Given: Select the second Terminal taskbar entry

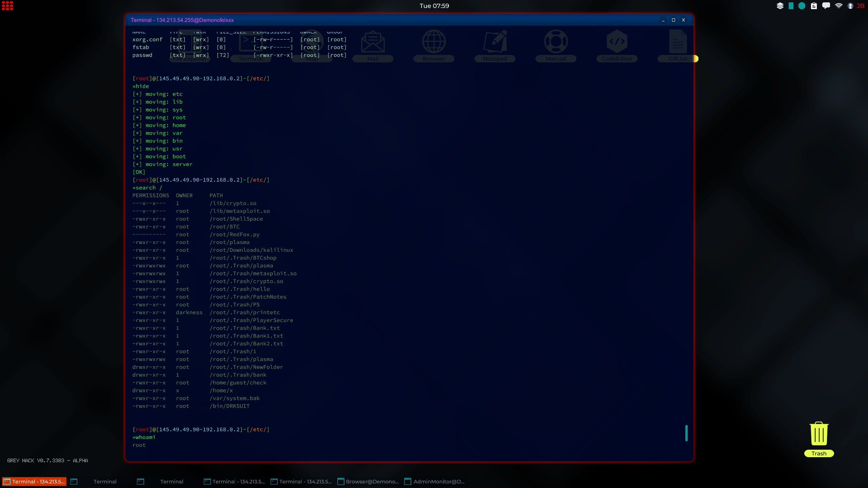Looking at the screenshot, I should pyautogui.click(x=105, y=482).
